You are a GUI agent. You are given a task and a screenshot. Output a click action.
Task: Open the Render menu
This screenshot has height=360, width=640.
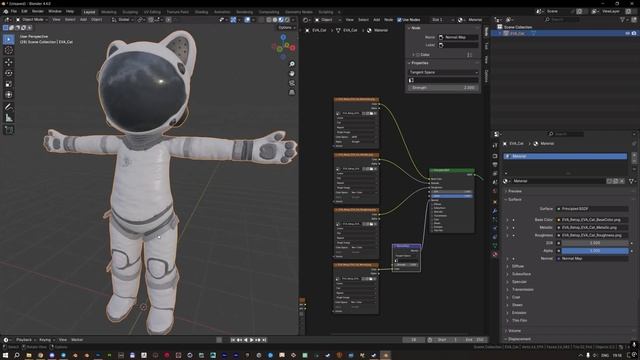click(x=38, y=11)
